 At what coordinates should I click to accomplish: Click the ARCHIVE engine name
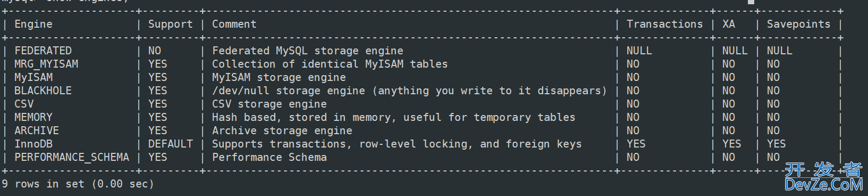point(37,130)
